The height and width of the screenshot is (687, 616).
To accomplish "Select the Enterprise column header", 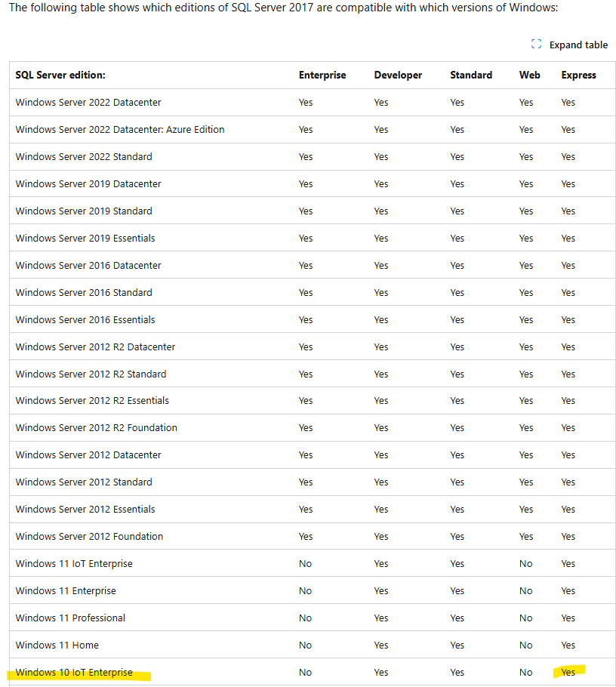I will 322,75.
